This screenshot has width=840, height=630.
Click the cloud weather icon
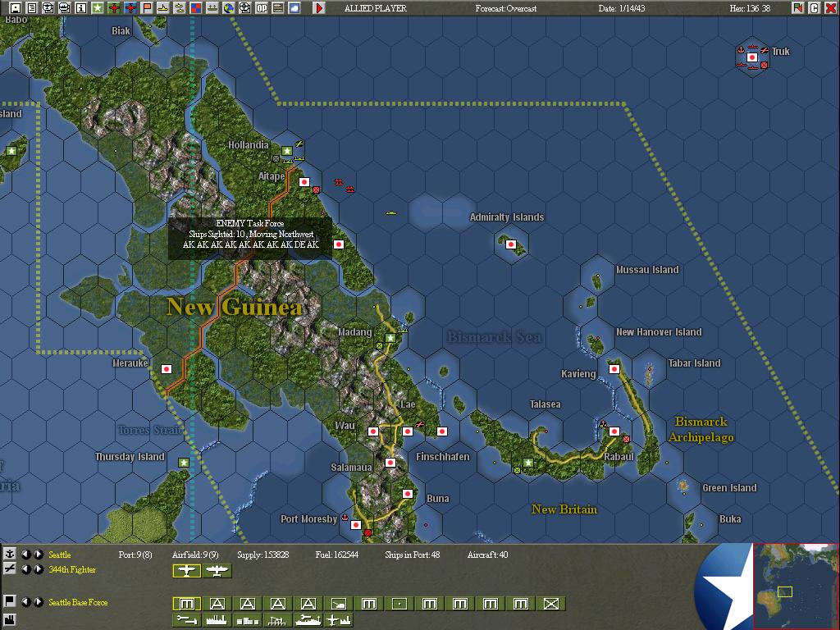(294, 8)
